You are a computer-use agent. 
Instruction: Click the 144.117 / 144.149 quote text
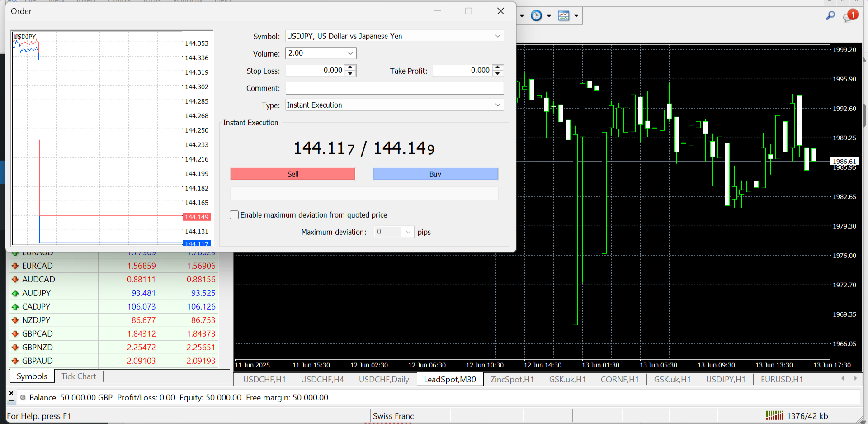(x=364, y=148)
